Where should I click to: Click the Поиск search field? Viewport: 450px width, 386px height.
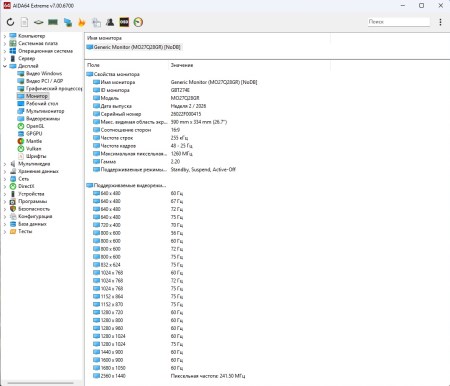(399, 22)
